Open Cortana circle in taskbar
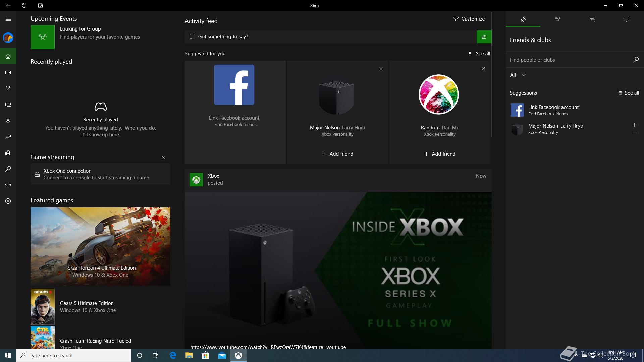Viewport: 644px width, 362px height. click(x=140, y=355)
